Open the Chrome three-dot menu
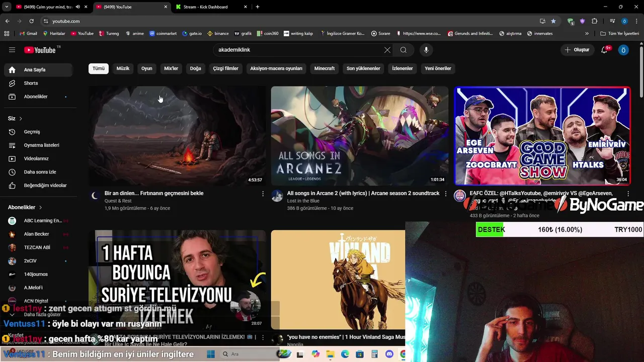 coord(636,21)
